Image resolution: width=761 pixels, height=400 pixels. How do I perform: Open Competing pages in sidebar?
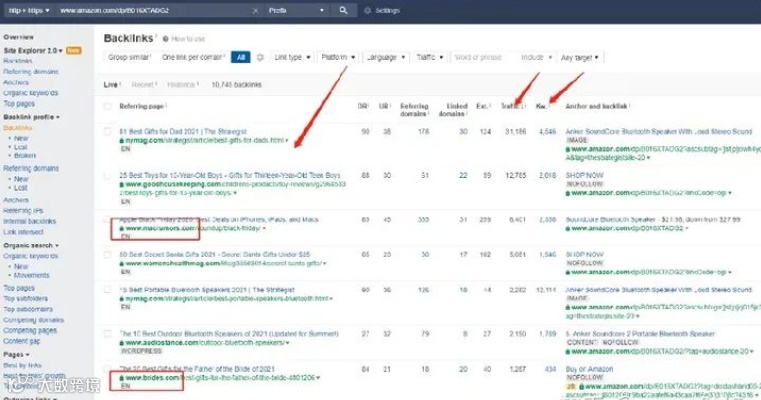[30, 331]
